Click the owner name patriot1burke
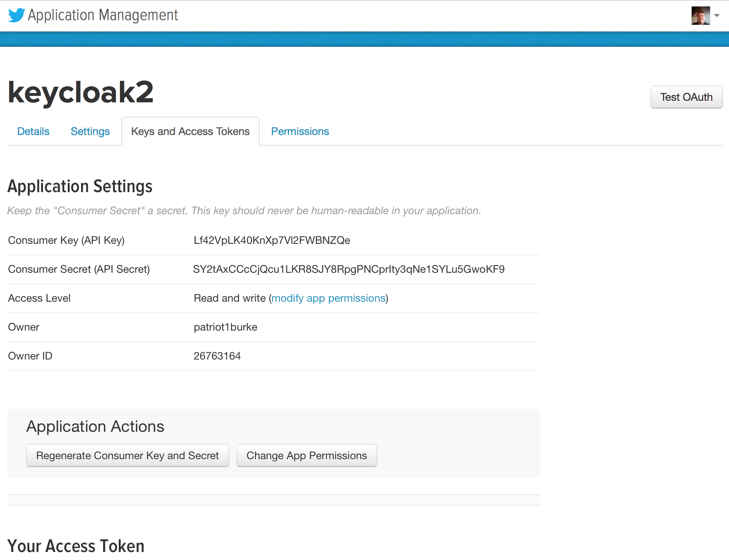 click(225, 327)
